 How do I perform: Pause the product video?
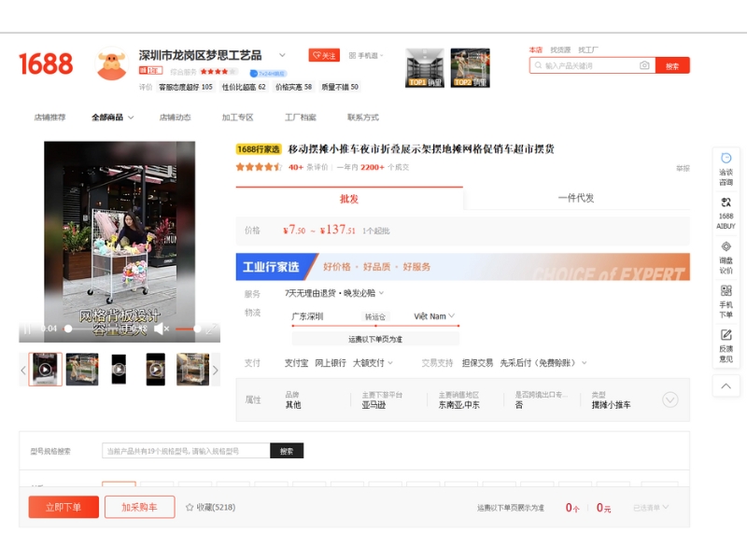pos(26,329)
